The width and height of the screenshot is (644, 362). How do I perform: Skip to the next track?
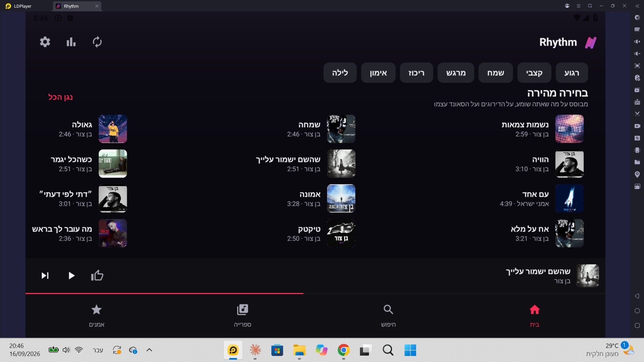coord(45,276)
